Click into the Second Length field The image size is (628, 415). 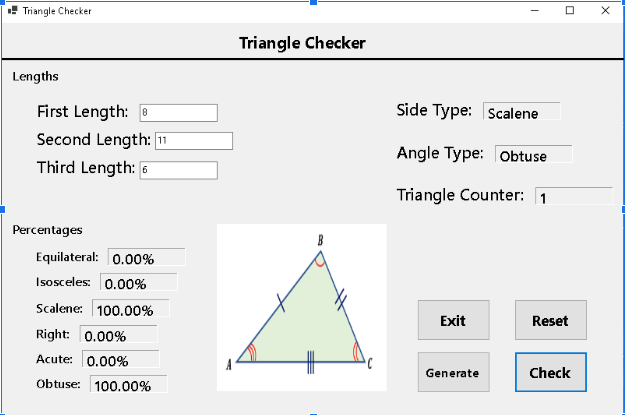click(193, 141)
